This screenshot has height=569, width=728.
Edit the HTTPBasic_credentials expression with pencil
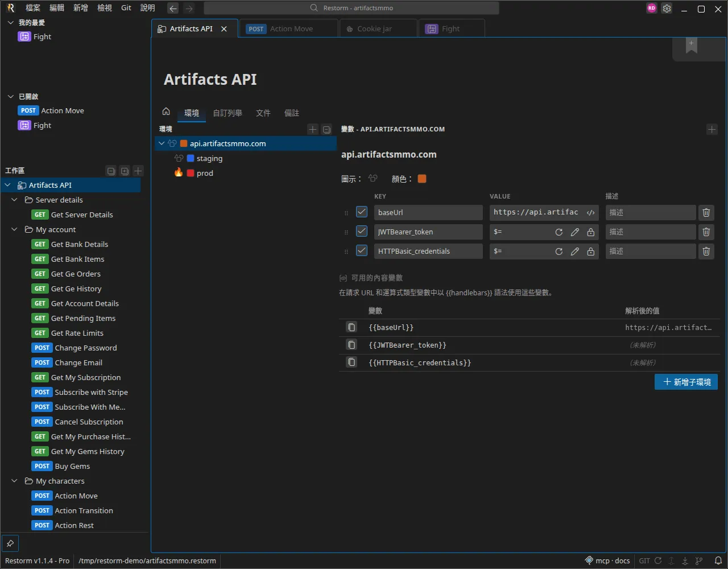(x=575, y=251)
